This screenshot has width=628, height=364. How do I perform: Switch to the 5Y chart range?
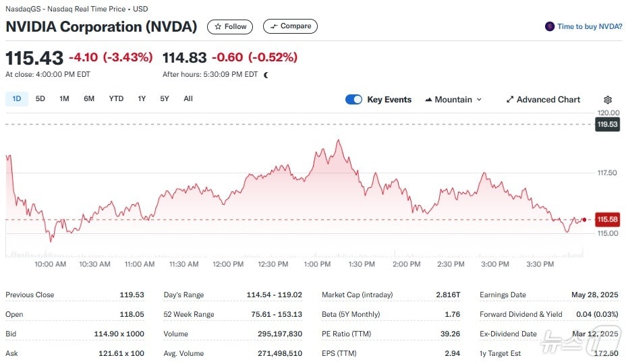tap(165, 99)
